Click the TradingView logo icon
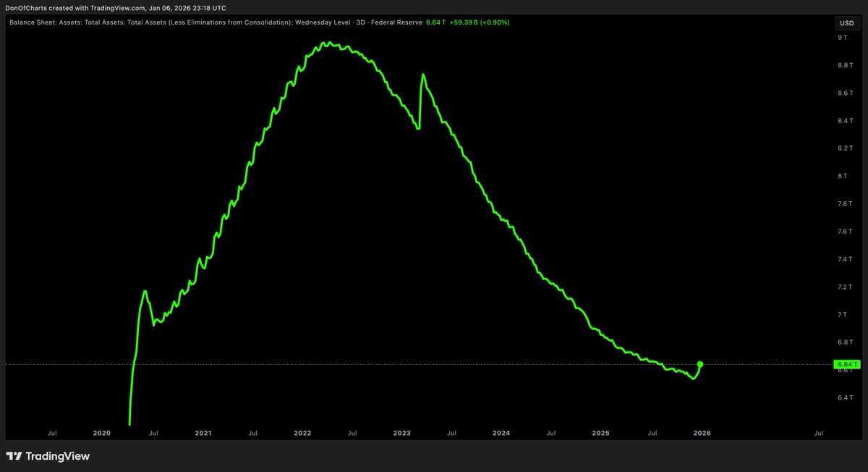 [x=14, y=456]
